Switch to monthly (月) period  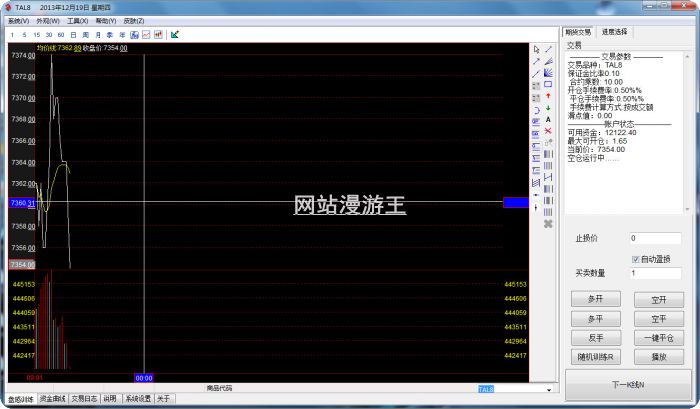(98, 35)
